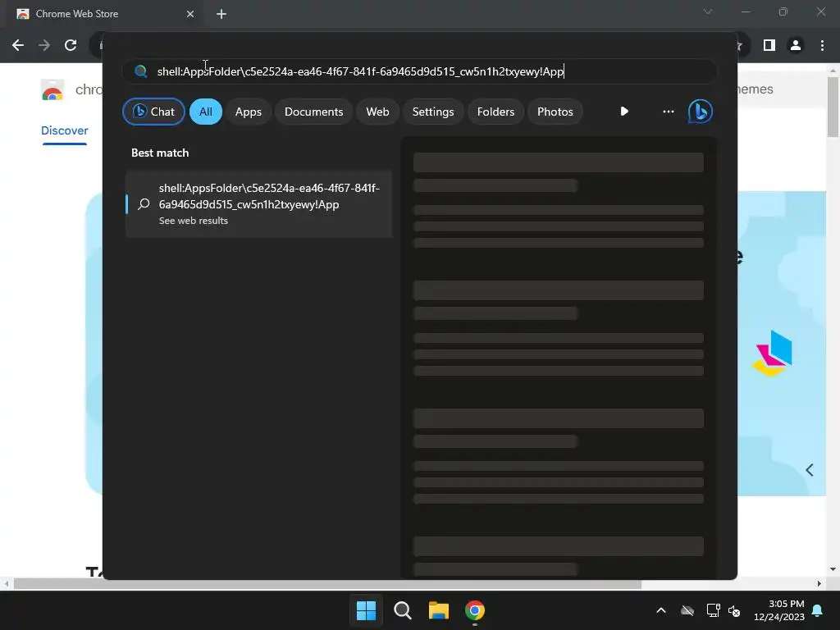Toggle Chrome side panel icon
The image size is (840, 630).
[x=769, y=46]
